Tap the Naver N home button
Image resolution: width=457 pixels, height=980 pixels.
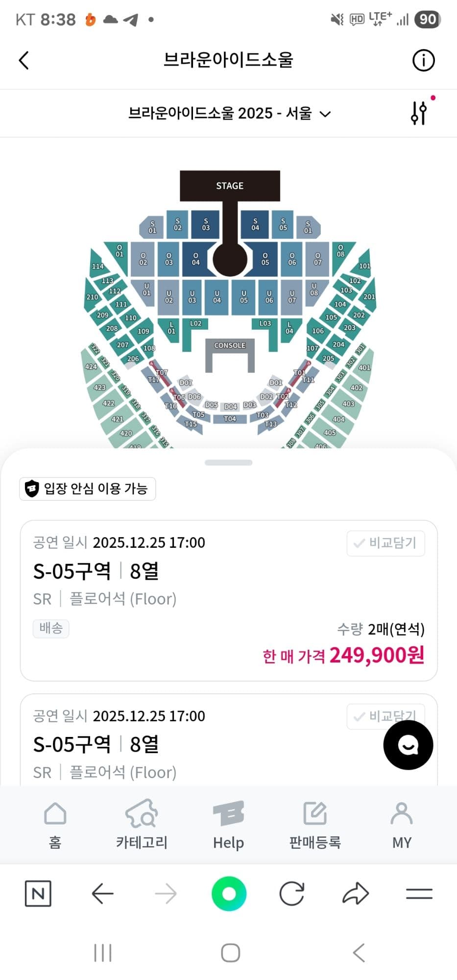(38, 894)
